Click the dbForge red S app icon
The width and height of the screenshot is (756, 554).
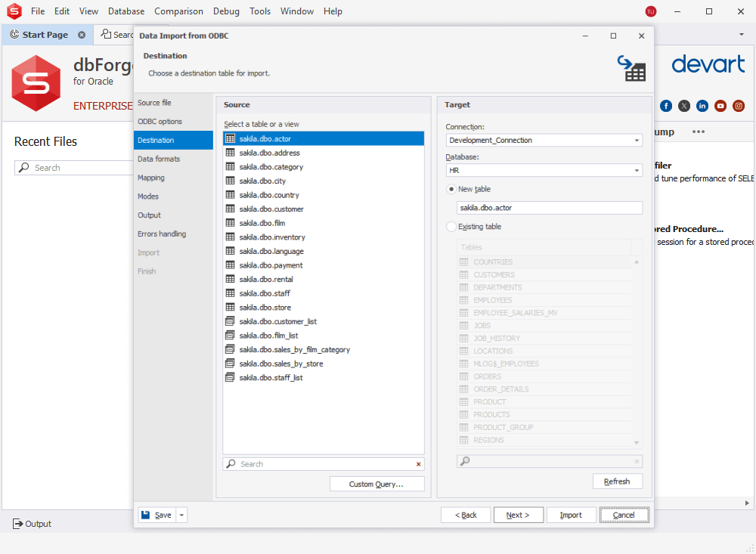tap(14, 11)
